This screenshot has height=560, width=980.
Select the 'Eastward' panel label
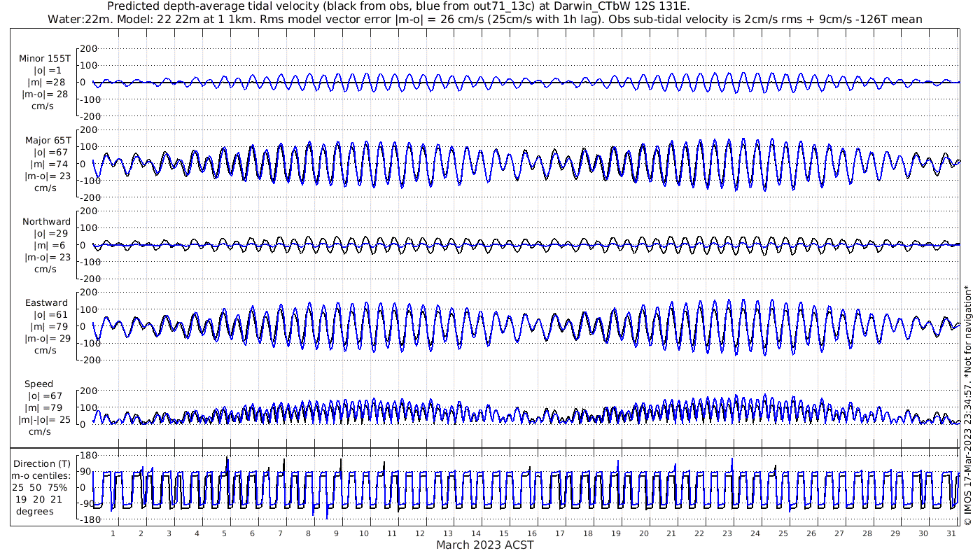(x=47, y=303)
